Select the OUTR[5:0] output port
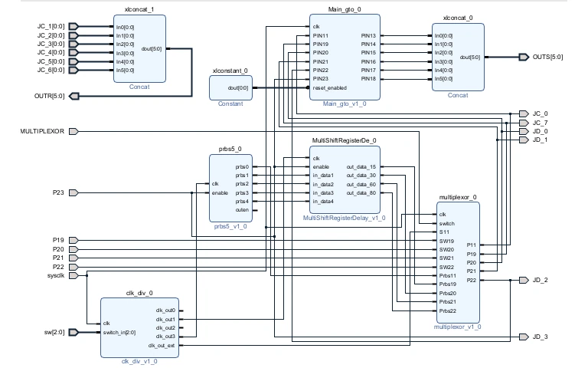The height and width of the screenshot is (368, 588). tap(74, 96)
